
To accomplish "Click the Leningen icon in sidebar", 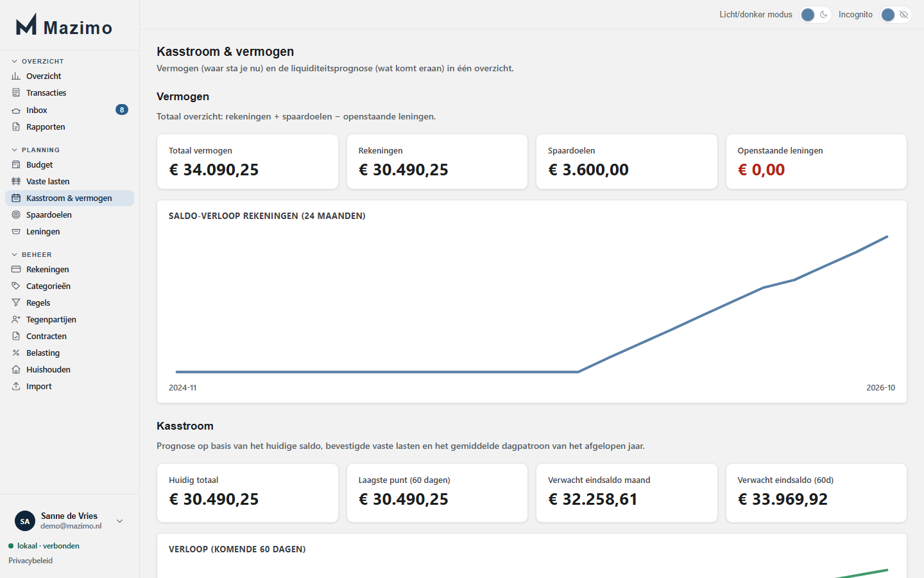I will [16, 231].
